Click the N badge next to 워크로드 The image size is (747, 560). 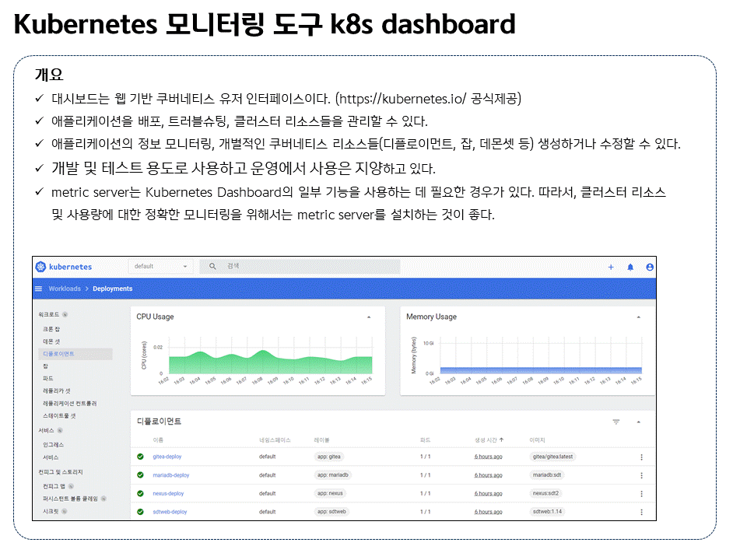pos(65,314)
